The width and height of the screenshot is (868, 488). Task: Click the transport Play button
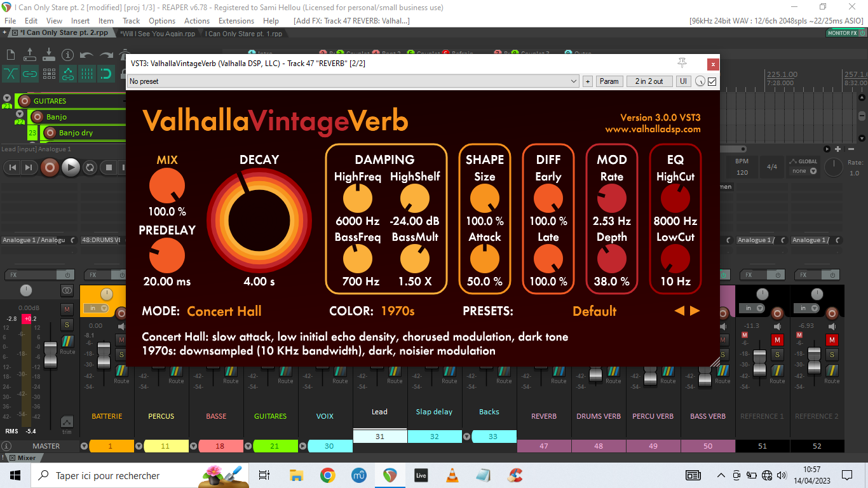tap(71, 167)
